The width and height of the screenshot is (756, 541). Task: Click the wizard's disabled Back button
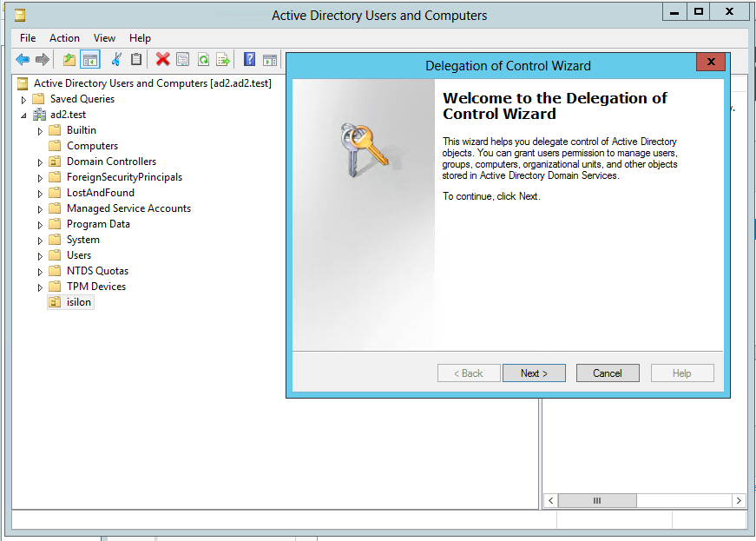(469, 373)
